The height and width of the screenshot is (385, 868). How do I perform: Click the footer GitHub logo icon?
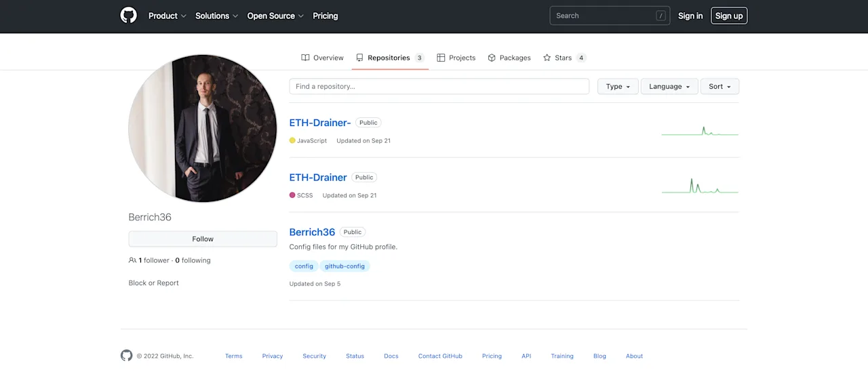click(x=126, y=355)
